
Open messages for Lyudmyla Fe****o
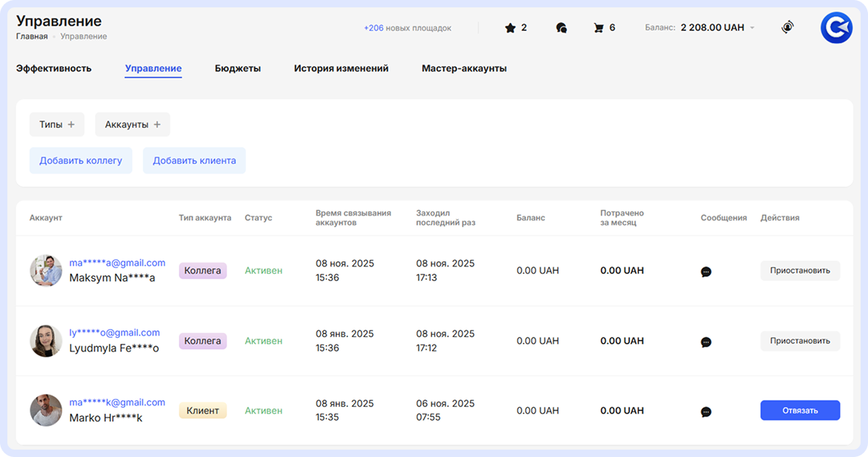pyautogui.click(x=706, y=342)
